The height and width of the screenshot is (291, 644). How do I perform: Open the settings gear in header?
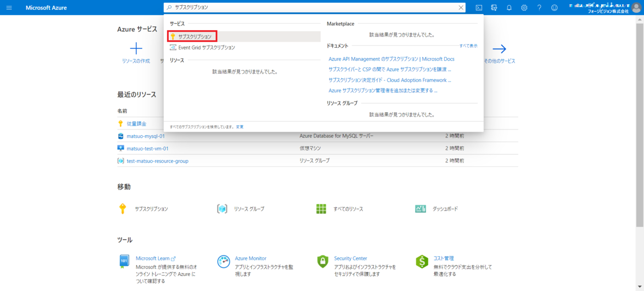pyautogui.click(x=524, y=8)
